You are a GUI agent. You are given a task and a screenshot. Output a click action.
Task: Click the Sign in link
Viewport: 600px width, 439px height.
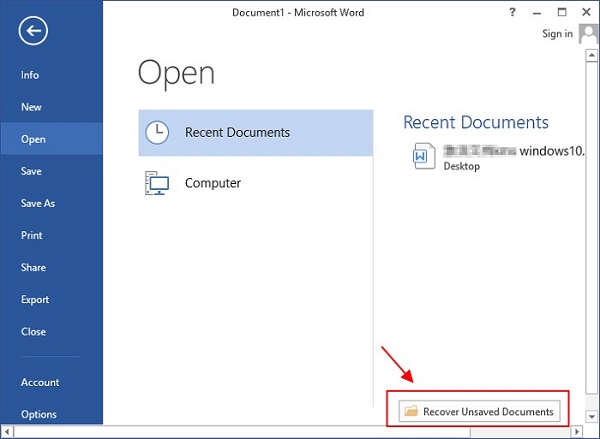coord(557,34)
